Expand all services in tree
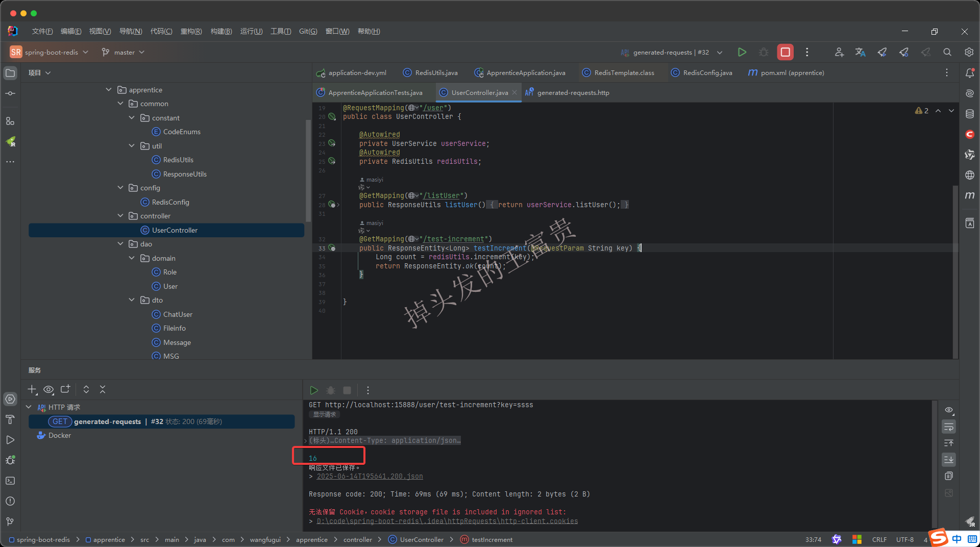Viewport: 980px width, 547px height. click(86, 389)
